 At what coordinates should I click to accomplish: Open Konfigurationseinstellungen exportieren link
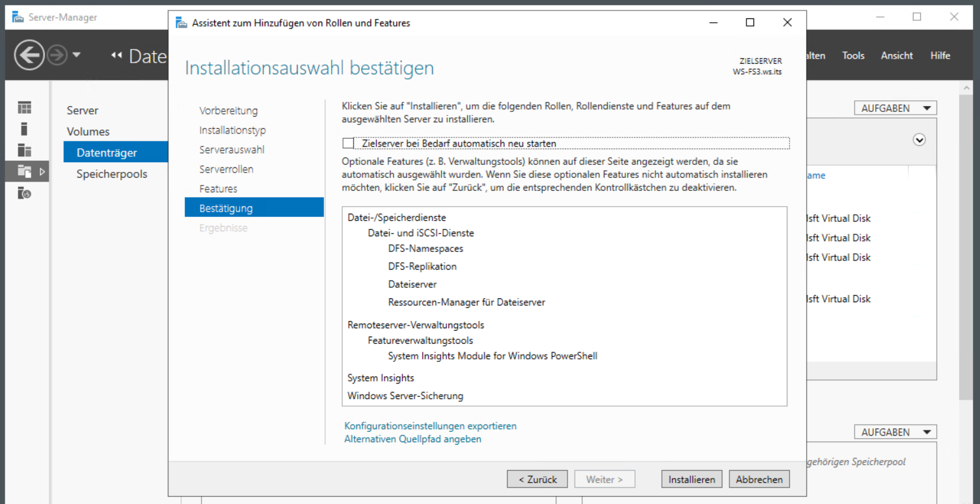(430, 426)
